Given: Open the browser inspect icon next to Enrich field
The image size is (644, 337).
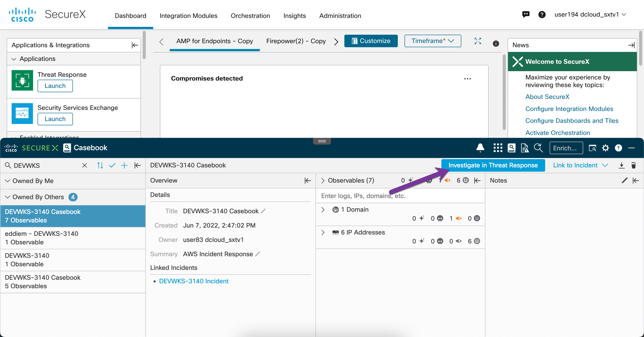Looking at the screenshot, I should tap(592, 148).
